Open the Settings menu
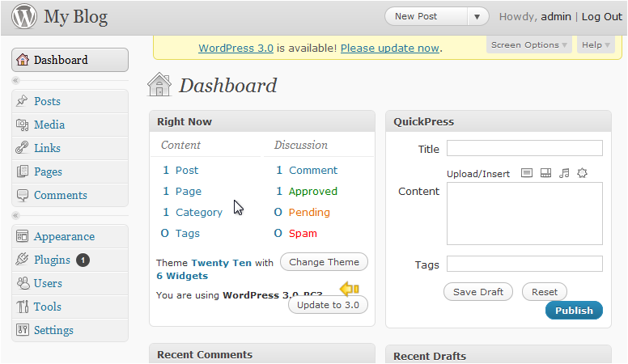Screen dimensions: 628x364 70,330
